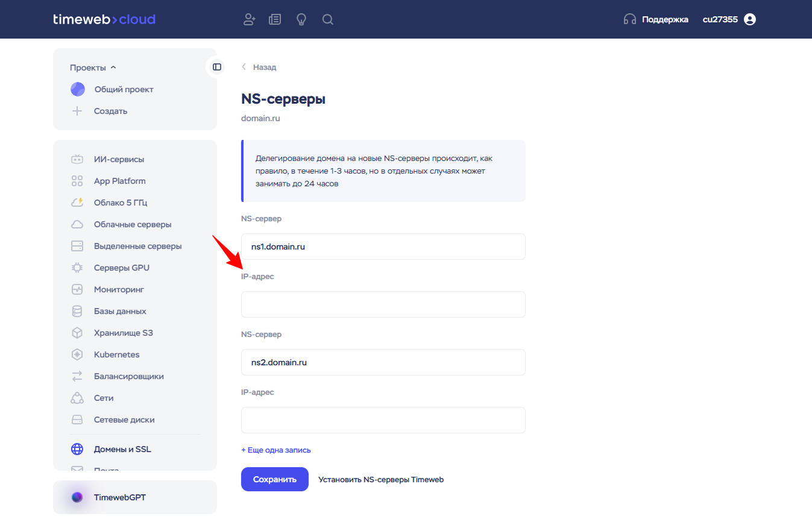Click the plus icon beside Создать
This screenshot has width=812, height=519.
tap(77, 111)
